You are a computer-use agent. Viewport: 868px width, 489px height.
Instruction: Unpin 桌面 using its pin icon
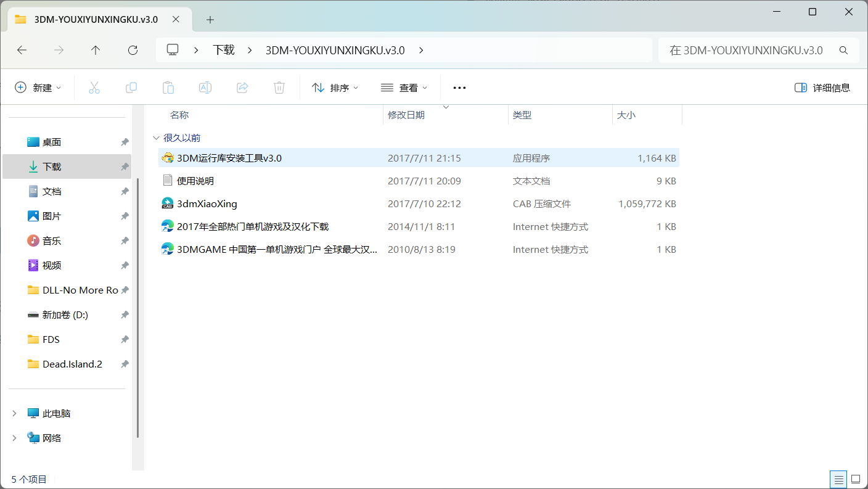pos(125,142)
